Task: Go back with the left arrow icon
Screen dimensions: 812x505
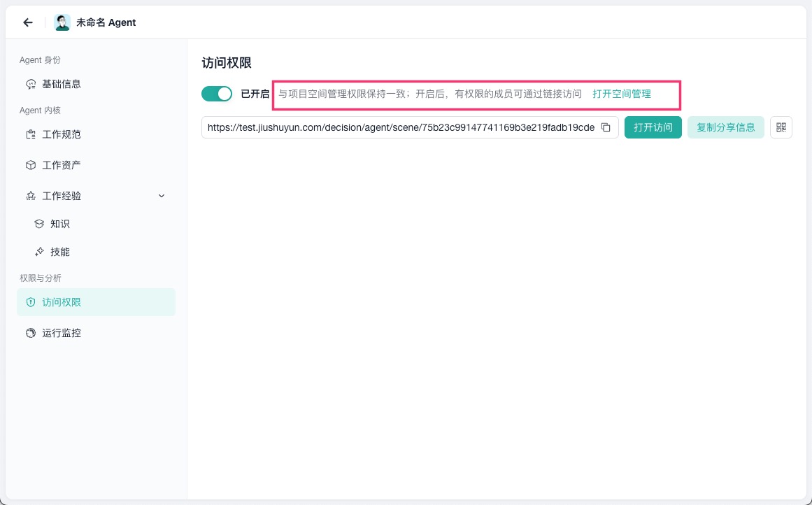Action: (x=28, y=22)
